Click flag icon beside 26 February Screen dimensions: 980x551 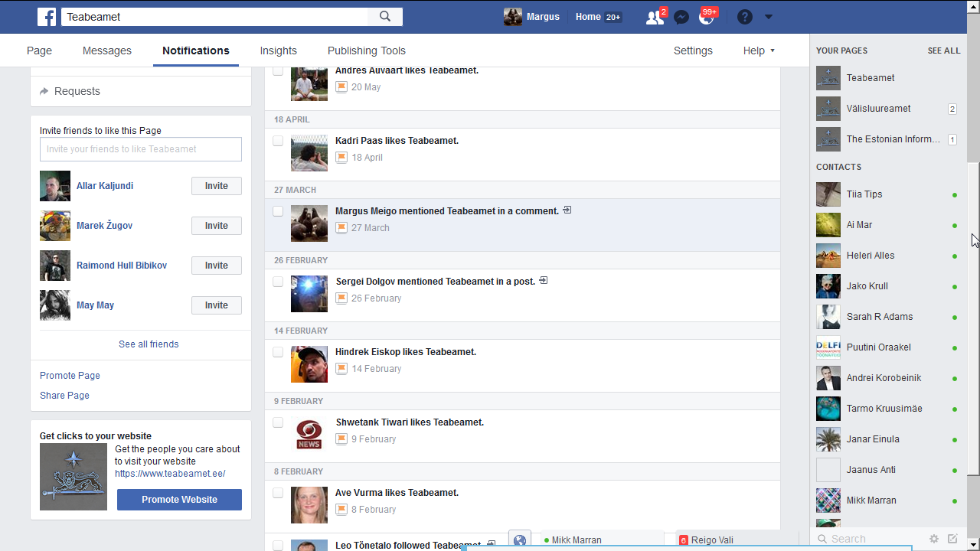341,298
